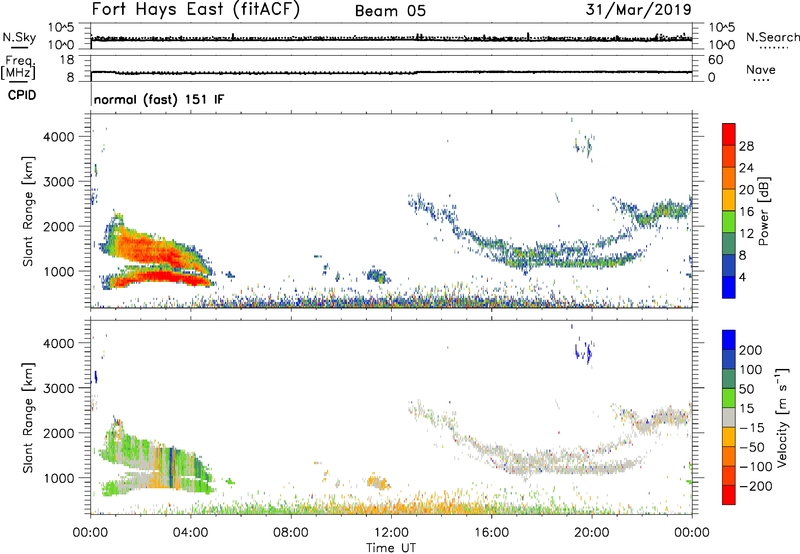Image resolution: width=800 pixels, height=554 pixels.
Task: Click the '08:00' time axis tick label
Action: 291,533
